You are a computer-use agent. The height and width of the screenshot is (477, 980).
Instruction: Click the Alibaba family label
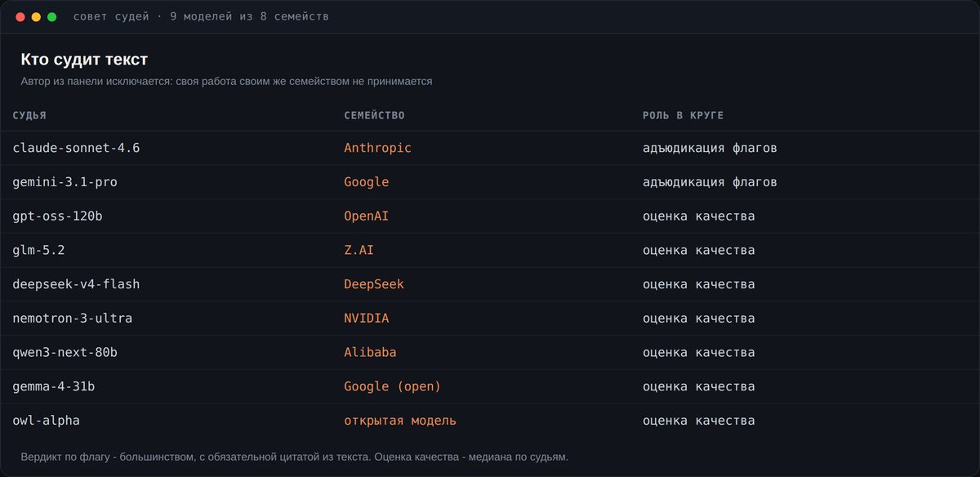tap(370, 353)
